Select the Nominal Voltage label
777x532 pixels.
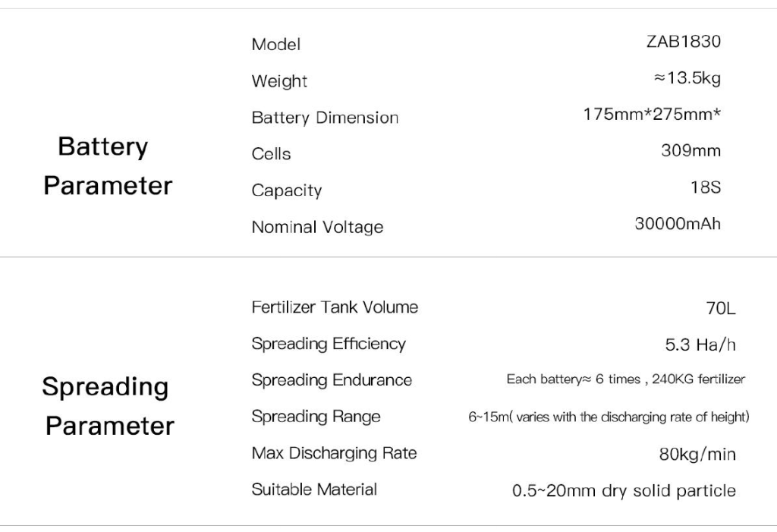click(x=317, y=227)
